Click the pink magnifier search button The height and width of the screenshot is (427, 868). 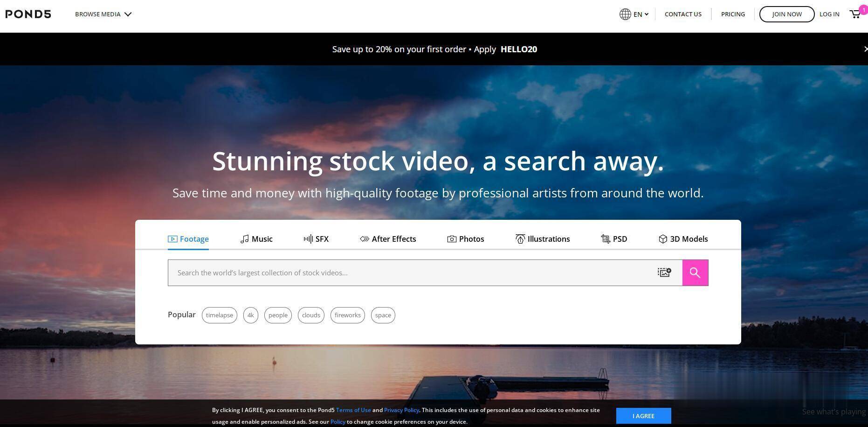click(695, 273)
